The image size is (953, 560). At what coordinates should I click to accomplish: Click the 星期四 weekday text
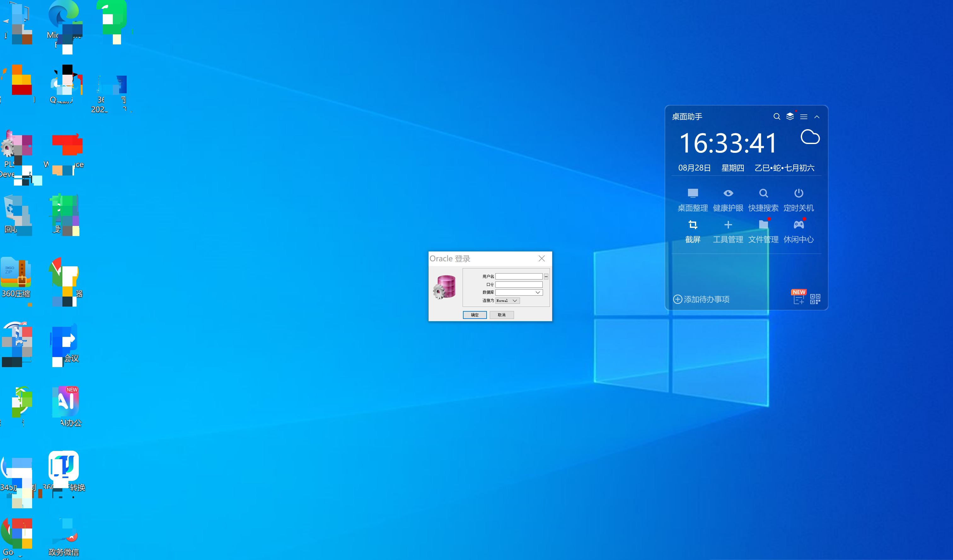click(x=732, y=168)
